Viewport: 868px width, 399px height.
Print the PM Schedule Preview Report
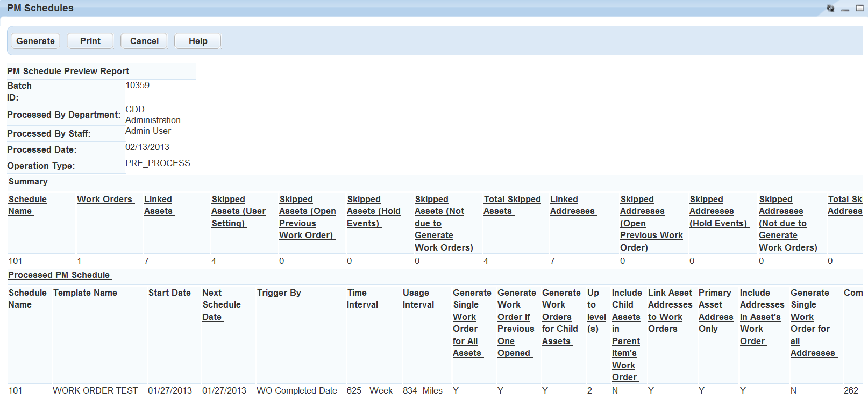click(90, 41)
